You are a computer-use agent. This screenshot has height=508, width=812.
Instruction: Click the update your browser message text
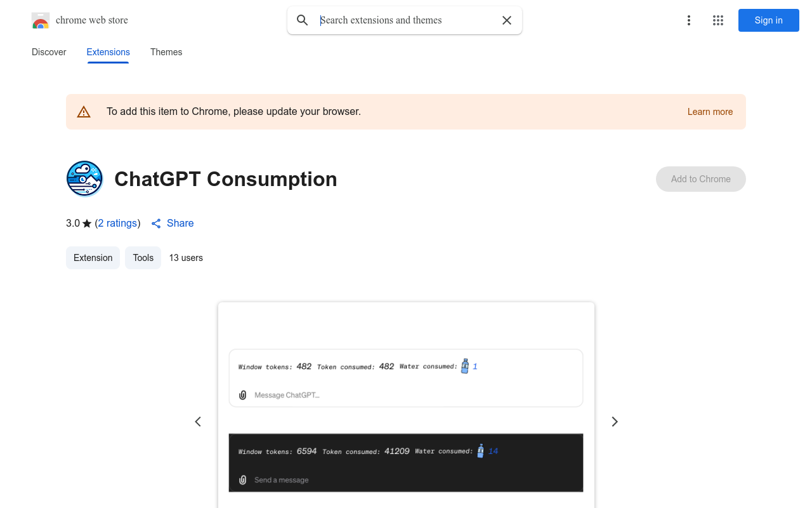click(233, 112)
